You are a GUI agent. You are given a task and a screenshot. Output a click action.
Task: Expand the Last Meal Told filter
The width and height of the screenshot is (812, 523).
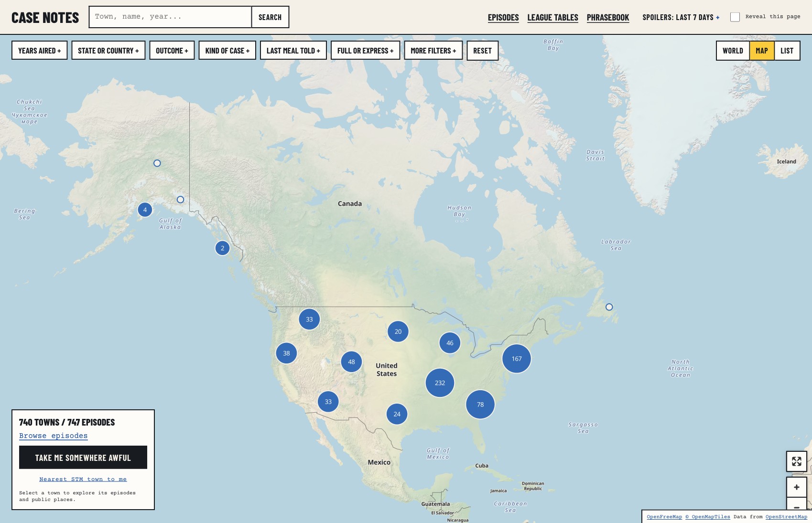coord(293,51)
